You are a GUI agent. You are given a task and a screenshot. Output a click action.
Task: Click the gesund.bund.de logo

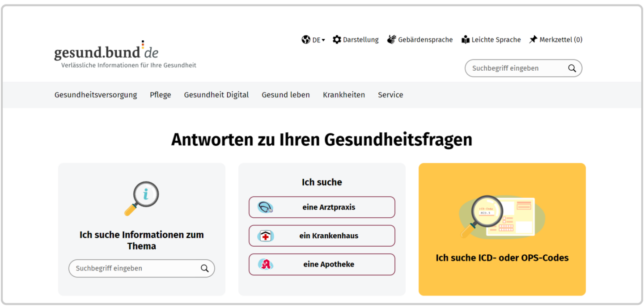[106, 52]
